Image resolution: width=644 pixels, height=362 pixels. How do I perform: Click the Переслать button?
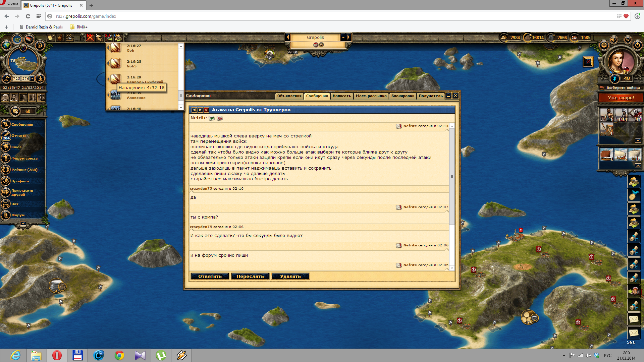click(250, 276)
